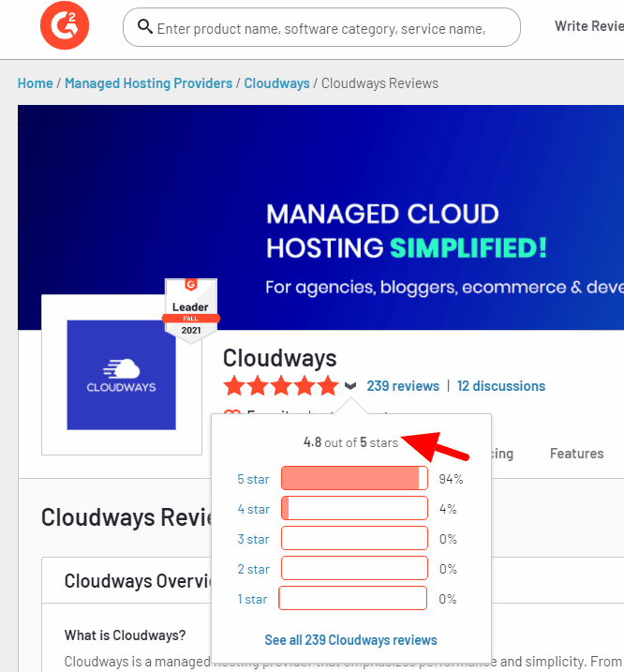
Task: Filter by 2 star reviews
Action: pyautogui.click(x=253, y=569)
